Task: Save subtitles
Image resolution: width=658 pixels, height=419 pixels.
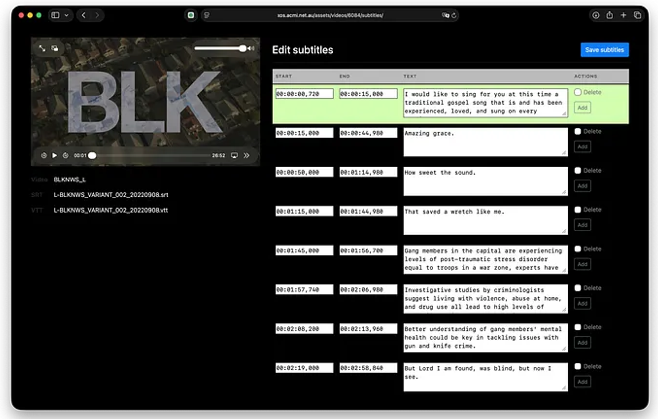Action: click(x=604, y=50)
